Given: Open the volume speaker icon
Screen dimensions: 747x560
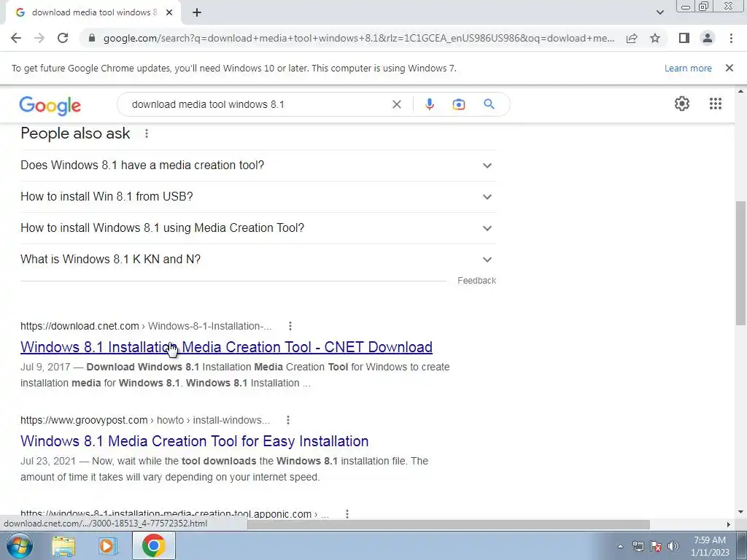Looking at the screenshot, I should [x=673, y=546].
